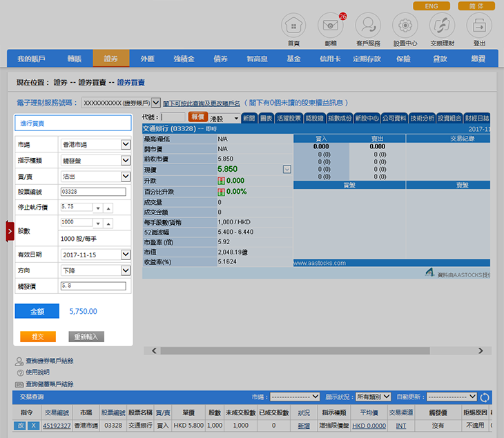Click the refresh icon in 交易查詢 bar
The width and height of the screenshot is (504, 438).
pyautogui.click(x=485, y=397)
